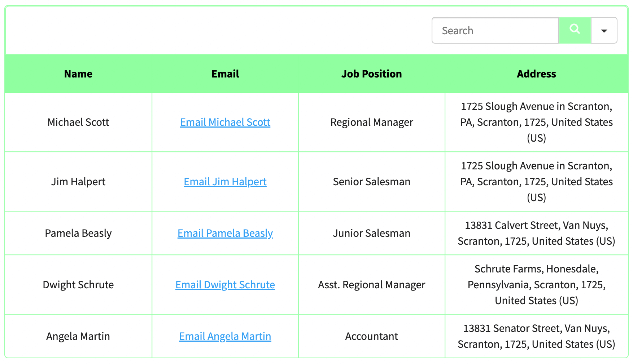Select the Angela Martin name cell
The image size is (633, 364).
click(x=78, y=336)
